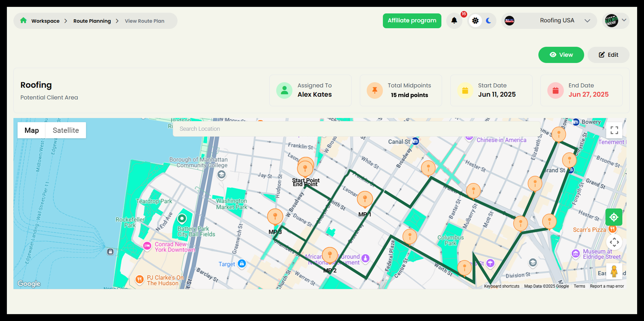This screenshot has height=321, width=644.
Task: Click Potential Client Area subtitle
Action: click(49, 97)
